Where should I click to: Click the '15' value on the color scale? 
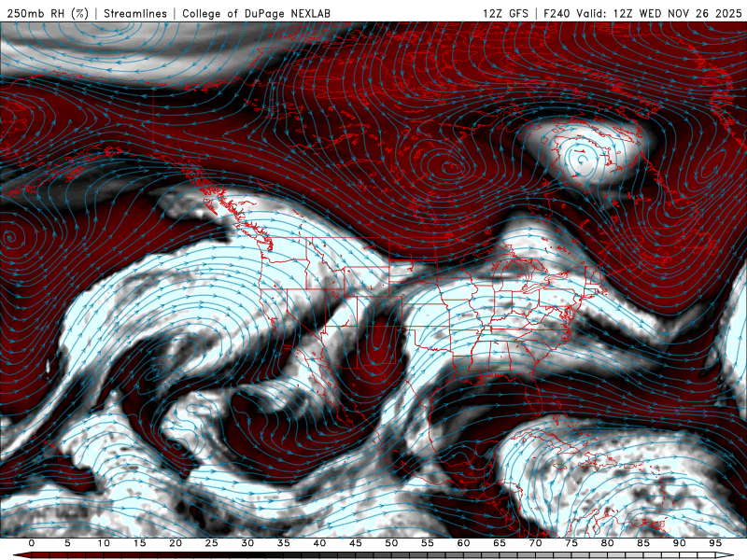pyautogui.click(x=139, y=543)
